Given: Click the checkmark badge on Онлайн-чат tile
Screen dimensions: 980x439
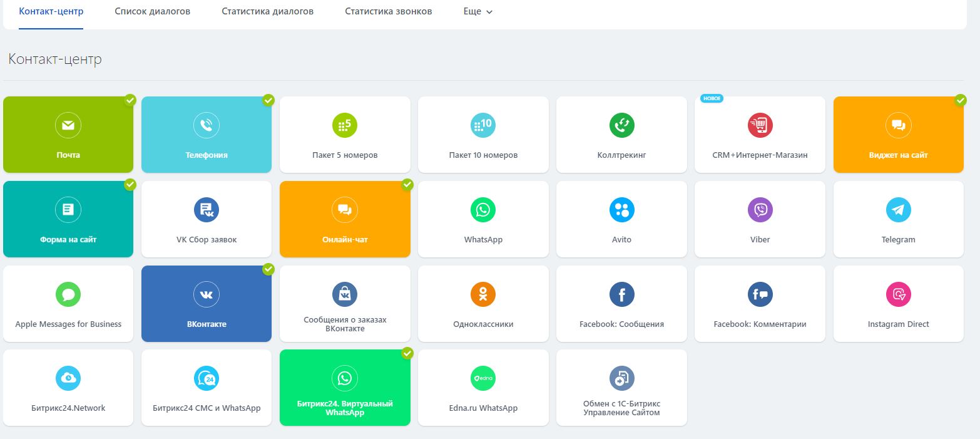Looking at the screenshot, I should pyautogui.click(x=407, y=184).
